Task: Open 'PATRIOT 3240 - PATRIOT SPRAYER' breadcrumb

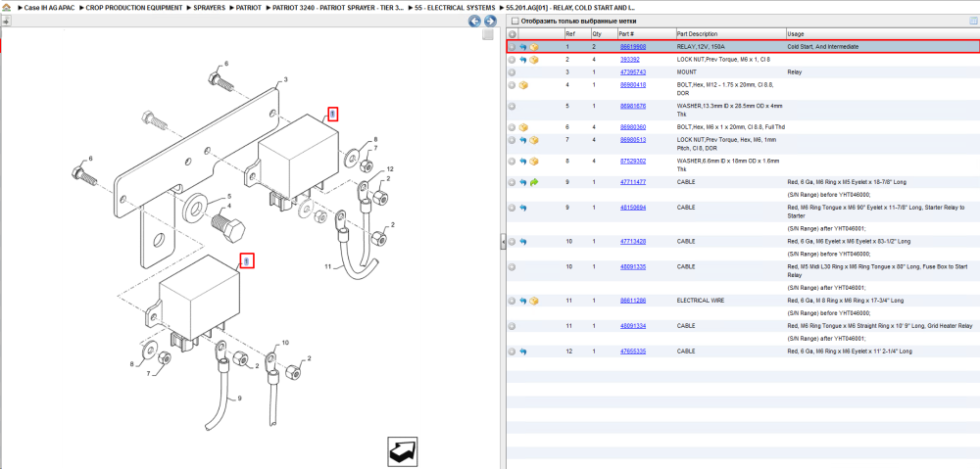Action: click(x=338, y=8)
